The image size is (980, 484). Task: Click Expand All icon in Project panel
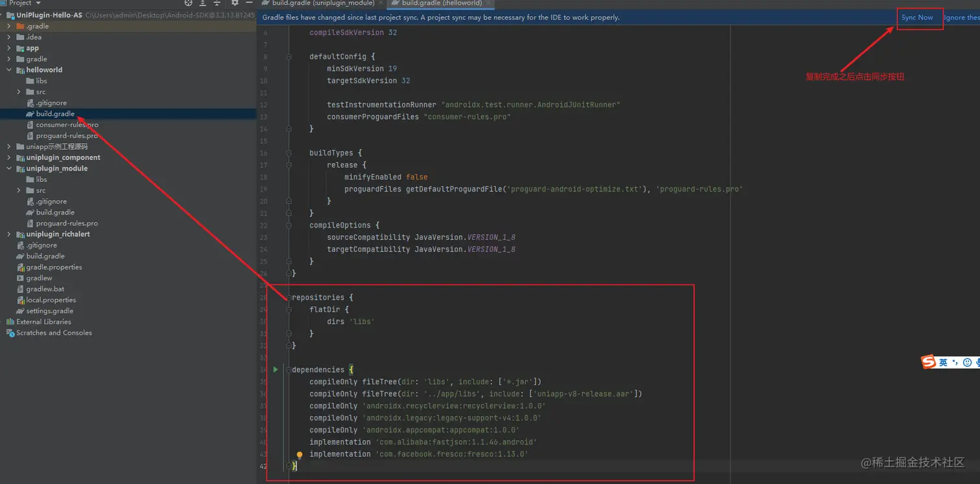tap(203, 3)
